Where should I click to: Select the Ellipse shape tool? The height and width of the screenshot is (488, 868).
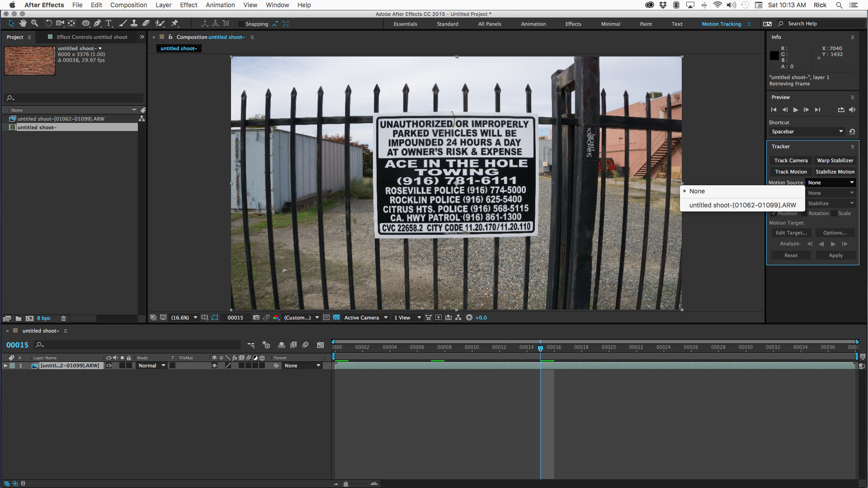[85, 23]
